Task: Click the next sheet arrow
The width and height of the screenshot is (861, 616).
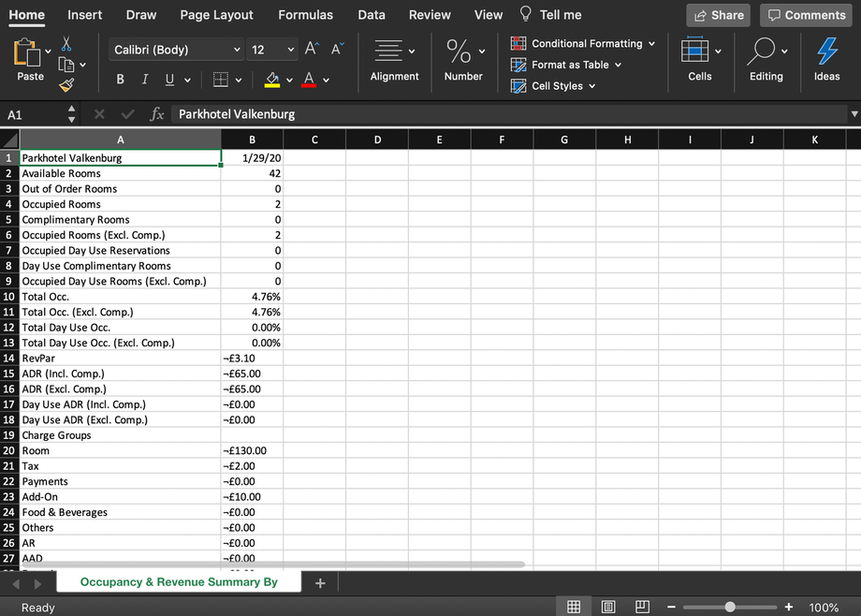Action: point(37,583)
